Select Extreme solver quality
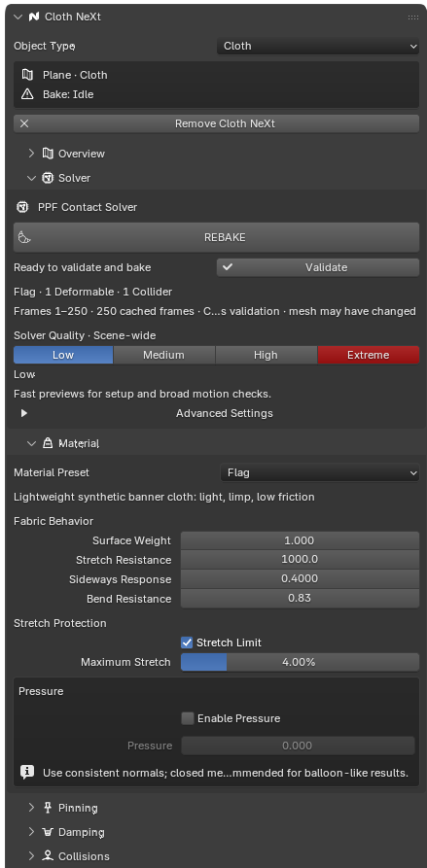The width and height of the screenshot is (427, 868). pyautogui.click(x=369, y=355)
